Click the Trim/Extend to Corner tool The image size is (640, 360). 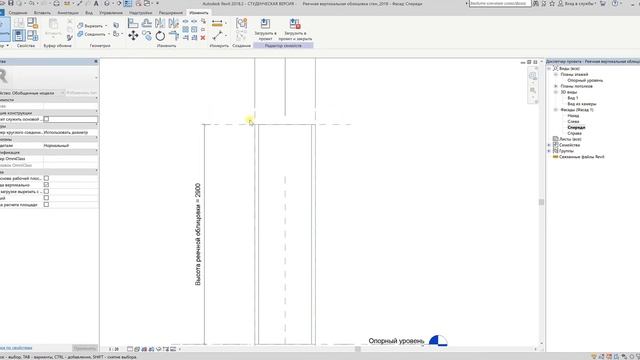(174, 36)
